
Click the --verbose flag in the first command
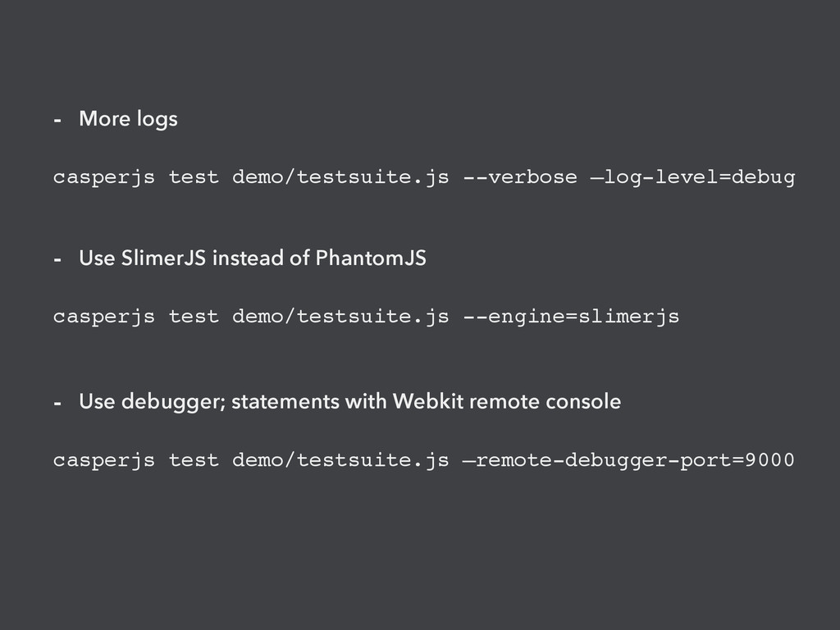click(x=519, y=178)
